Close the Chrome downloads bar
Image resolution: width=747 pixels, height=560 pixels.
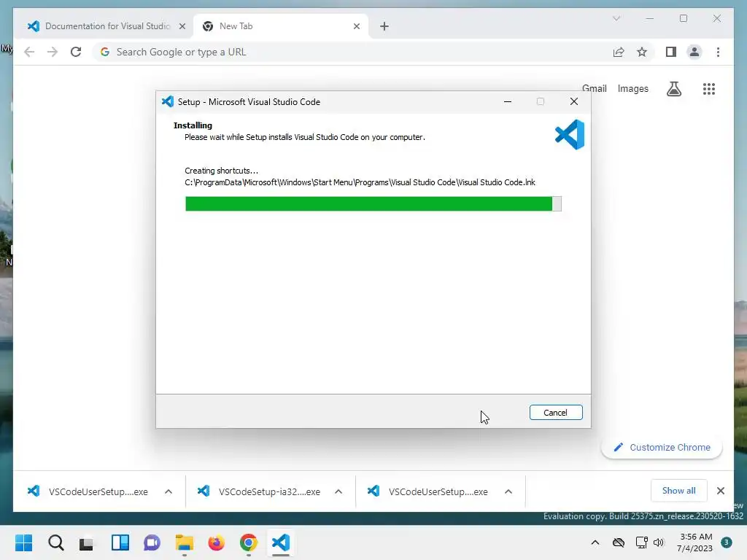[x=720, y=491]
